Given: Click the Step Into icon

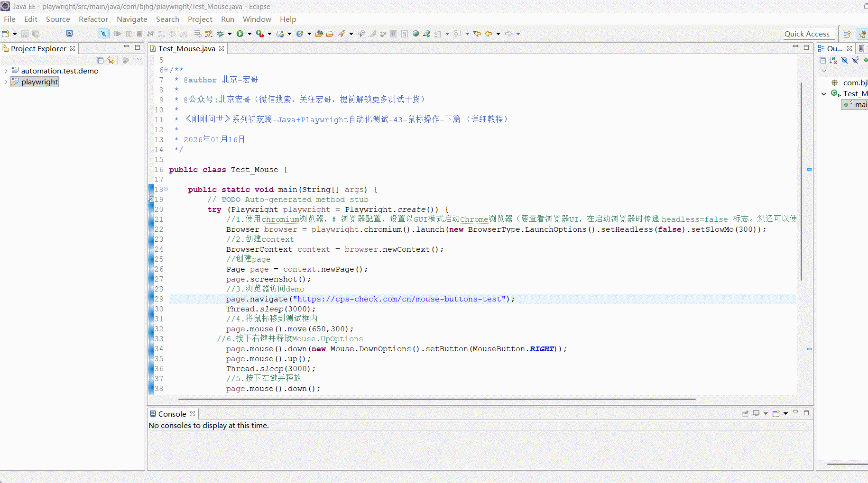Looking at the screenshot, I should [161, 34].
